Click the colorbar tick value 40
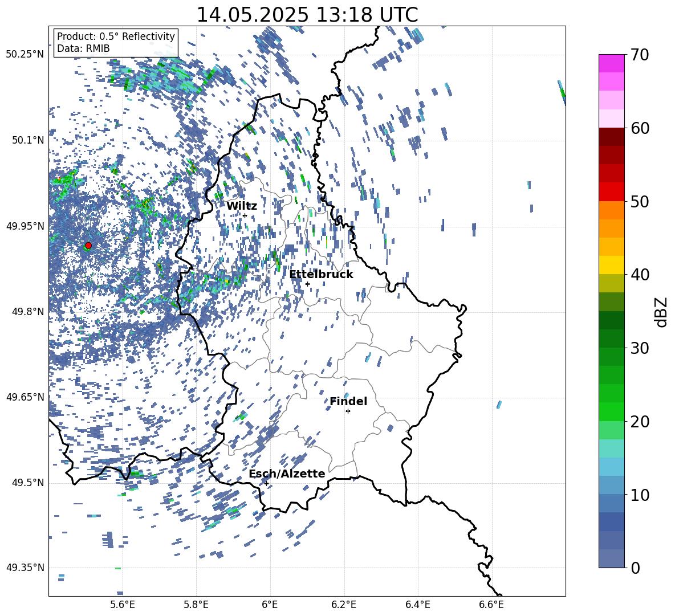This screenshot has height=616, width=675. [x=640, y=275]
